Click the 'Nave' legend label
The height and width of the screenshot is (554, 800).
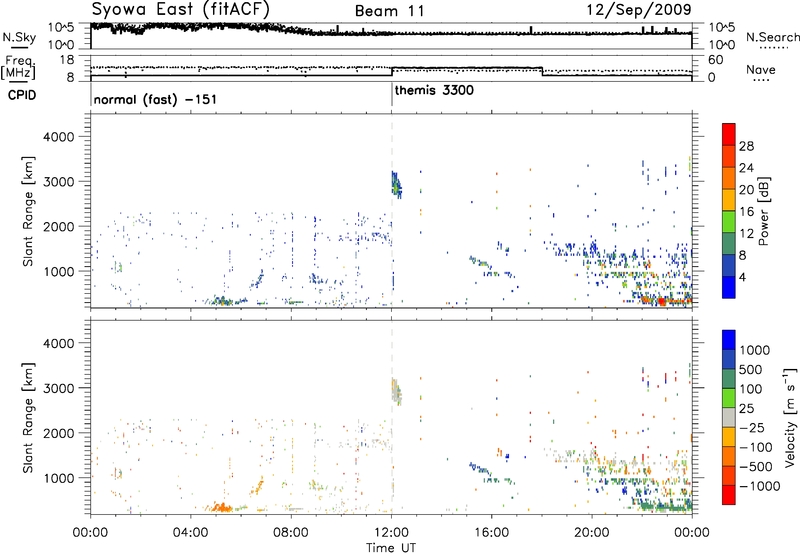coord(761,69)
